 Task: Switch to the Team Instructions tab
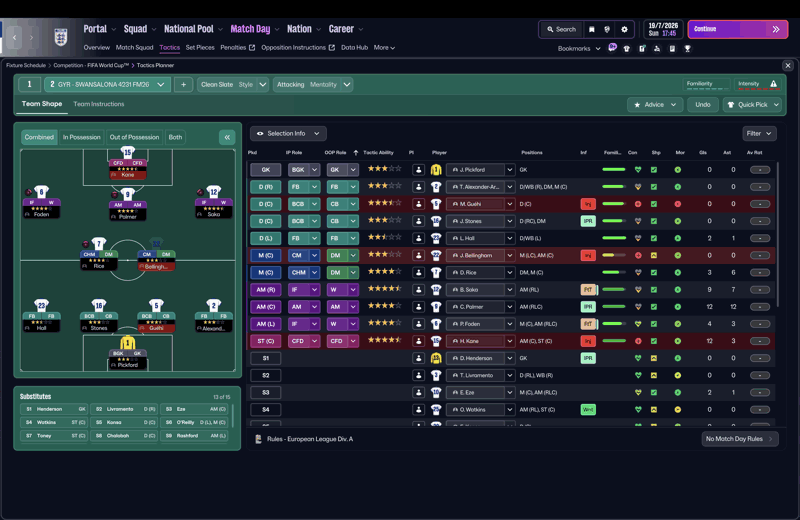98,104
